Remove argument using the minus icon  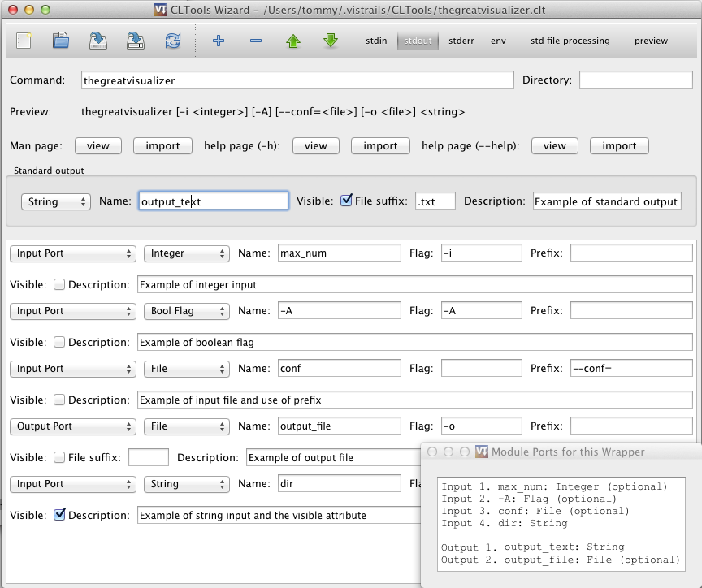(x=256, y=41)
